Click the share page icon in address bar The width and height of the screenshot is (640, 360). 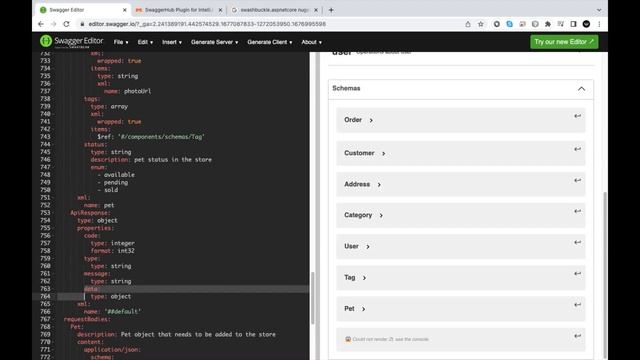(x=468, y=24)
